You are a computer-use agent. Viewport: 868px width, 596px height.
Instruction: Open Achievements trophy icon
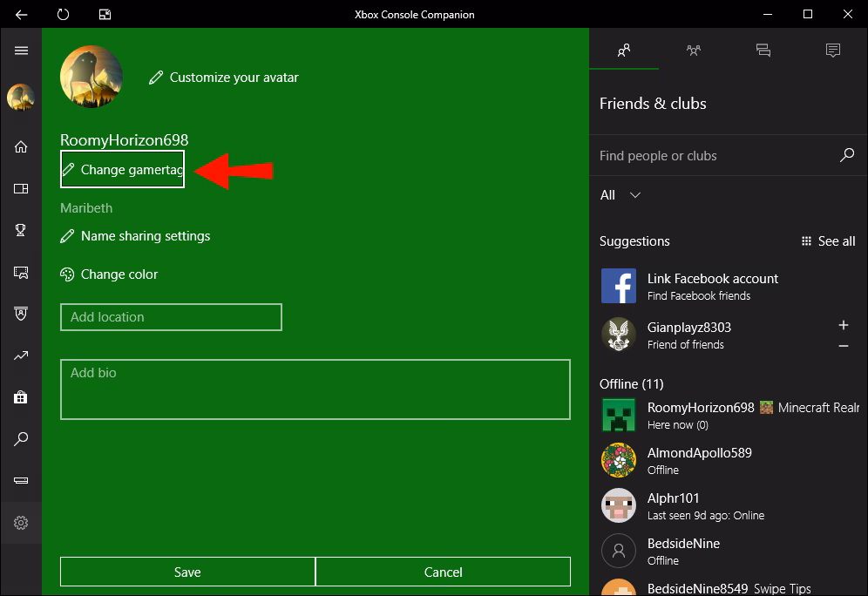point(21,230)
